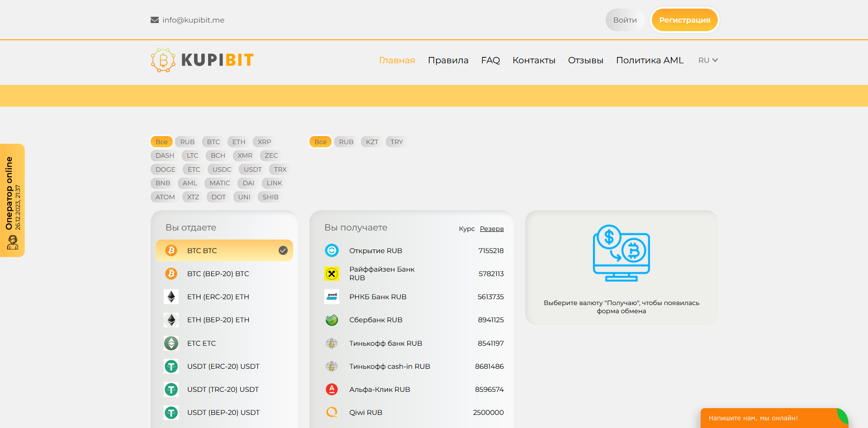Click the Регистрация button
Screen dimensions: 868x428
(x=684, y=20)
